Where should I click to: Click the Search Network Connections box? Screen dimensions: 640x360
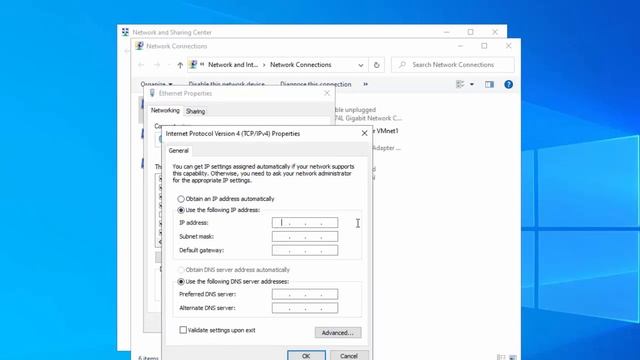453,65
